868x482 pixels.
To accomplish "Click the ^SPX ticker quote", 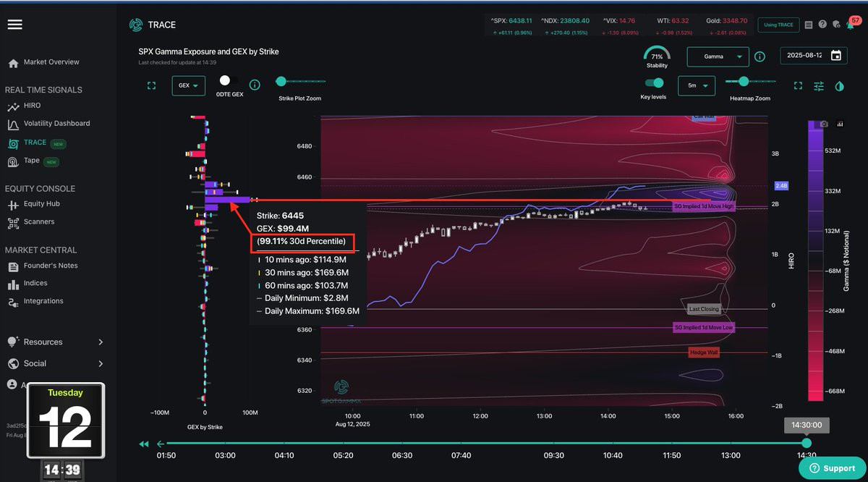I will click(511, 26).
